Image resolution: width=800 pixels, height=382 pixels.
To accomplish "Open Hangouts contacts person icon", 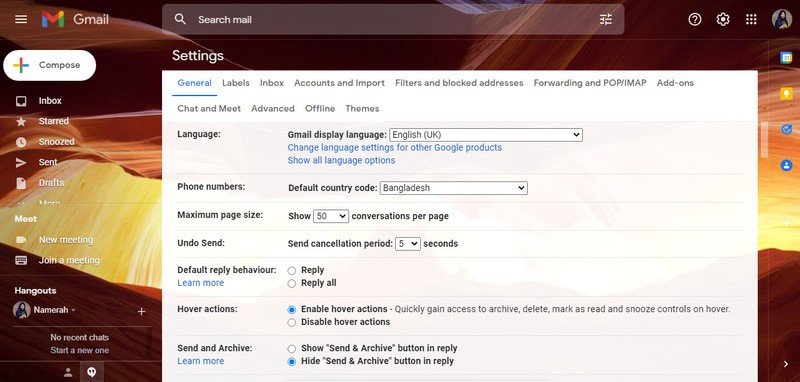I will coord(68,372).
